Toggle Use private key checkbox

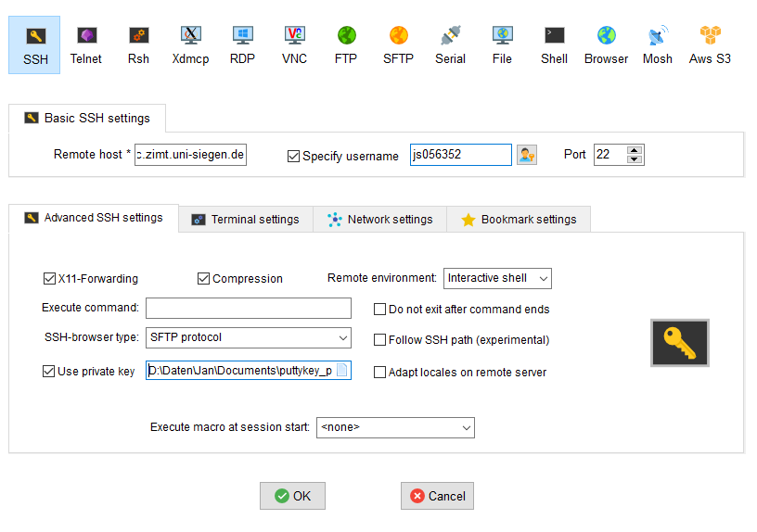48,372
